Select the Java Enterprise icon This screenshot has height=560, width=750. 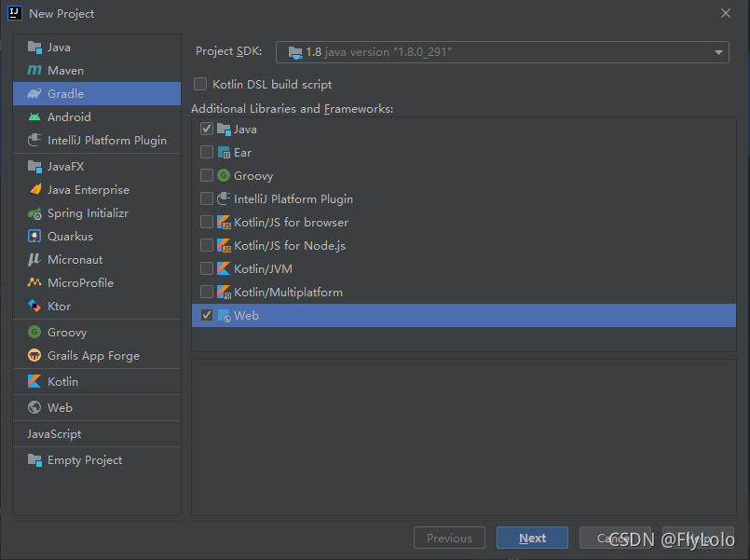point(34,189)
